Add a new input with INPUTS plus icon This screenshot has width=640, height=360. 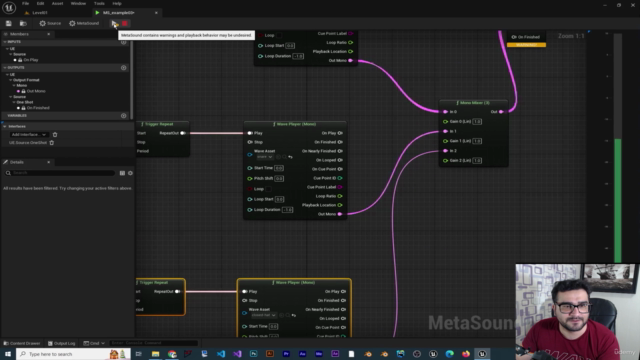click(x=124, y=42)
